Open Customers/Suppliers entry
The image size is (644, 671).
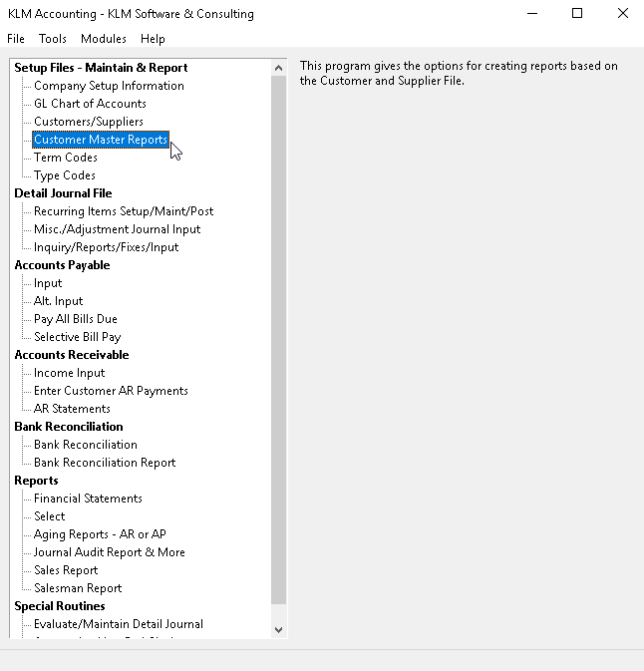[x=89, y=122]
